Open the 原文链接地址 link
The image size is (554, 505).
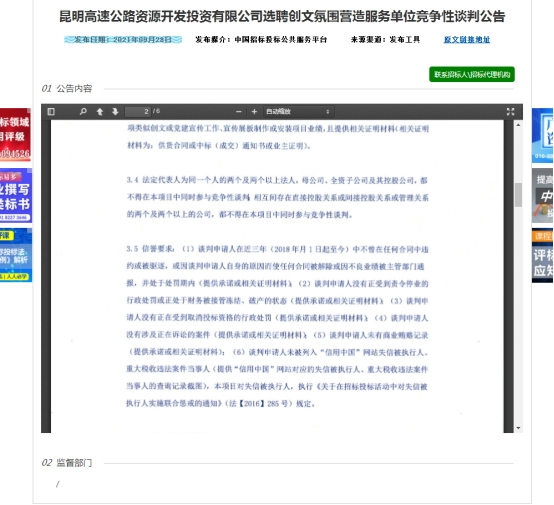[467, 40]
